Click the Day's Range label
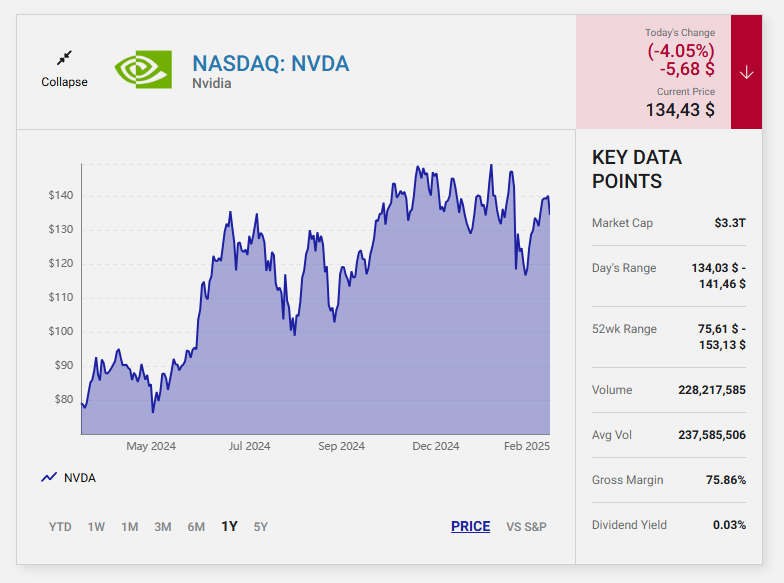The width and height of the screenshot is (784, 583). [624, 268]
